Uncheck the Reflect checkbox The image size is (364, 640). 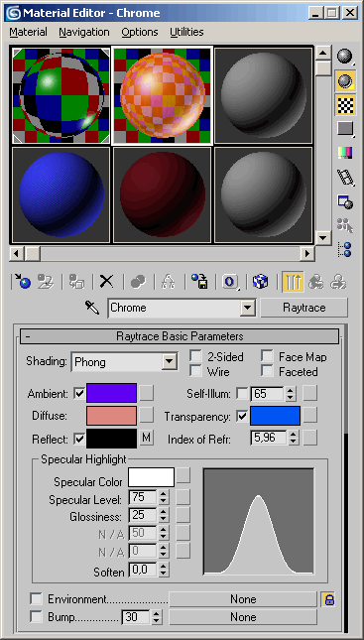tap(79, 440)
